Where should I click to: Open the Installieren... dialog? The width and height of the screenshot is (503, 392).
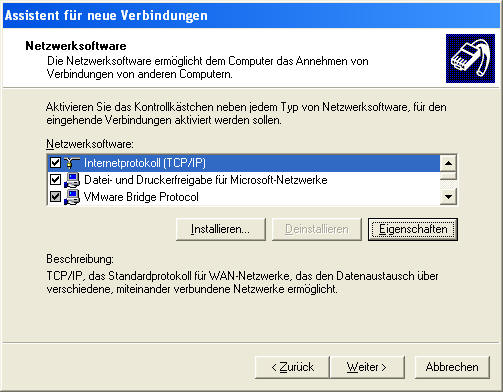(x=221, y=229)
